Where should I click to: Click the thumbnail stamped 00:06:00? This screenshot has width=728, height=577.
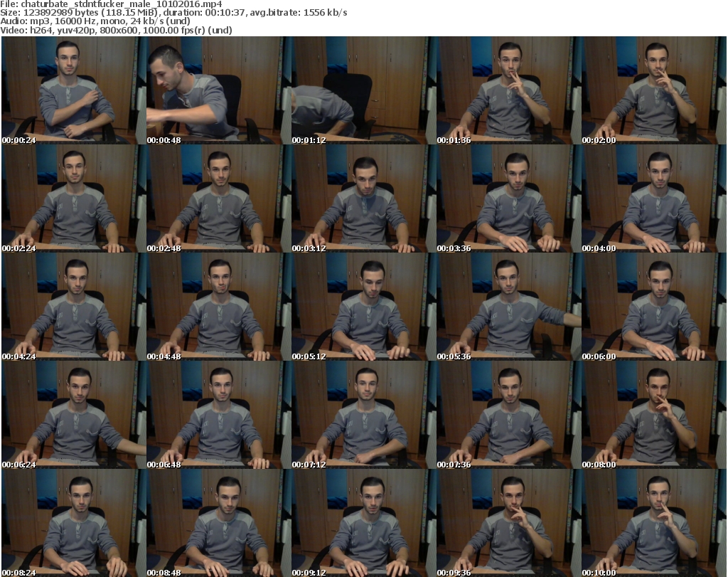pos(654,307)
